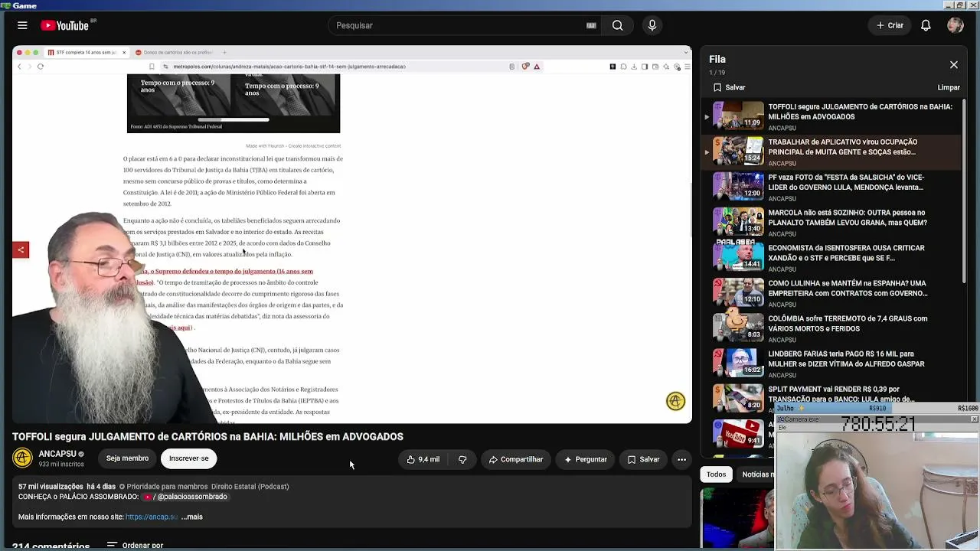
Task: Click the Seja membro button
Action: tap(127, 458)
